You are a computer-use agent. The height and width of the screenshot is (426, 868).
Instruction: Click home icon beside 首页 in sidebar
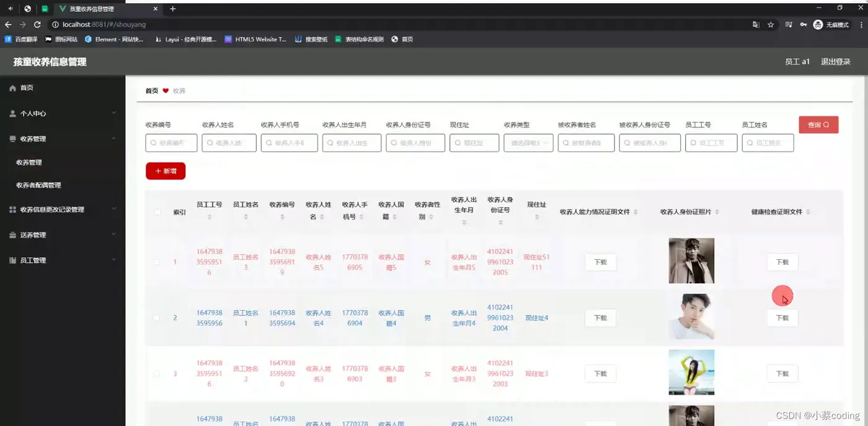tap(12, 88)
